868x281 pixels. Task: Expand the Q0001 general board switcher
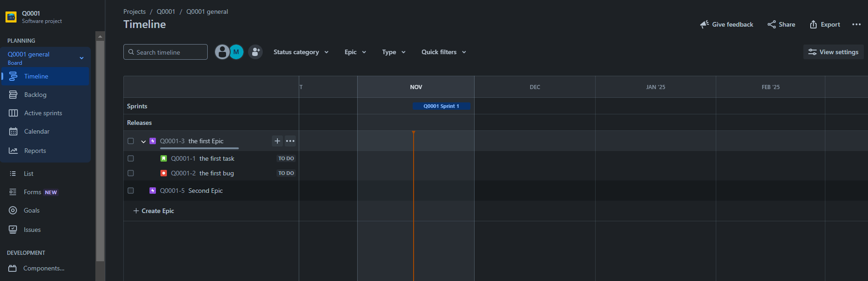(x=82, y=58)
